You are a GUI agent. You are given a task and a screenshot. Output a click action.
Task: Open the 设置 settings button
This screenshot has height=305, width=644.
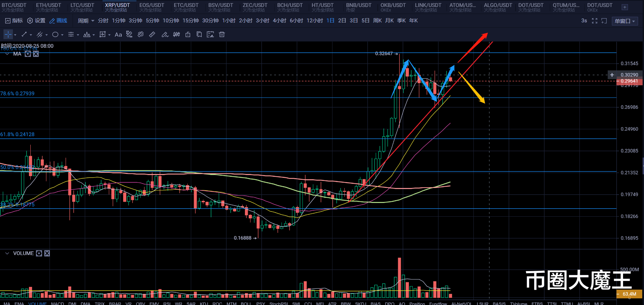point(36,21)
